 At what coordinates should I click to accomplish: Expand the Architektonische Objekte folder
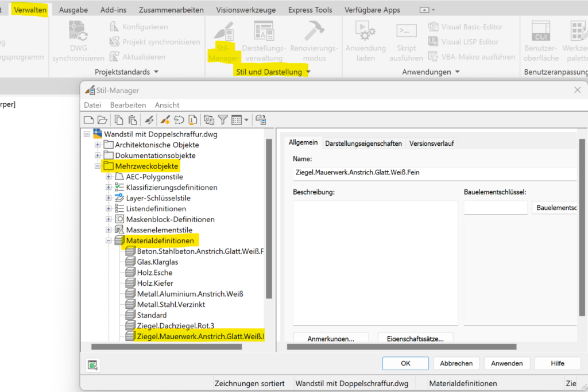tap(98, 145)
